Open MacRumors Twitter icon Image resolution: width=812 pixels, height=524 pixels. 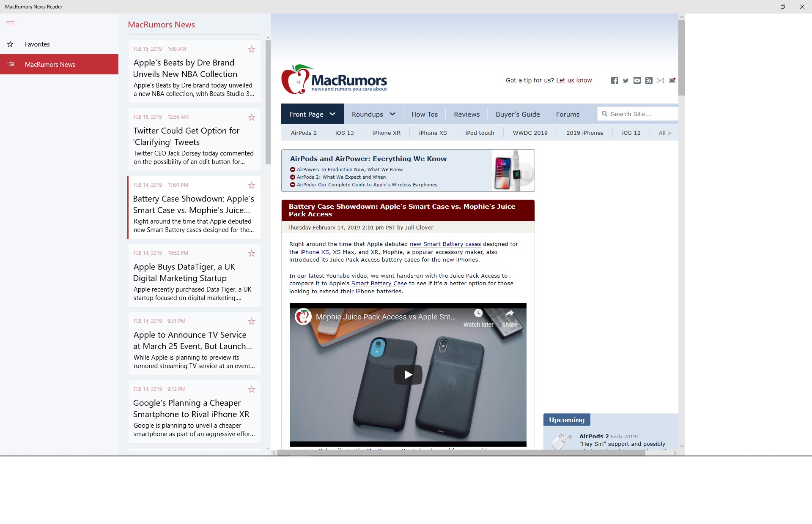(x=626, y=80)
